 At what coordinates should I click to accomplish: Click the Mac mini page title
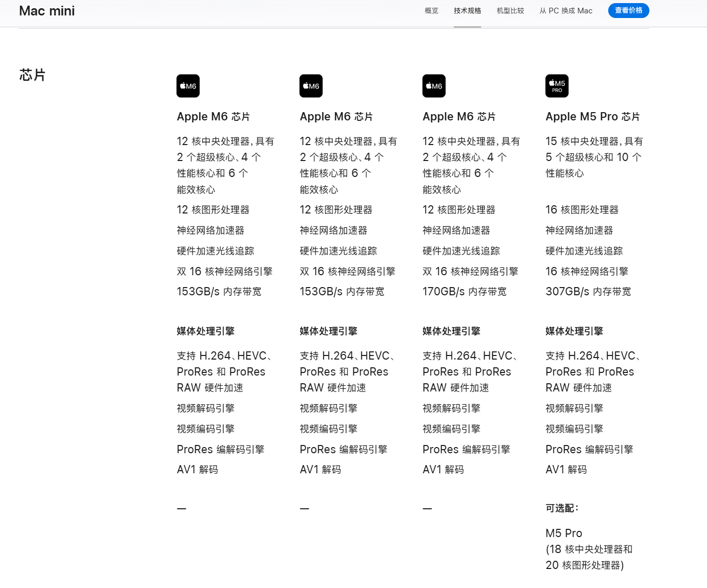coord(47,11)
